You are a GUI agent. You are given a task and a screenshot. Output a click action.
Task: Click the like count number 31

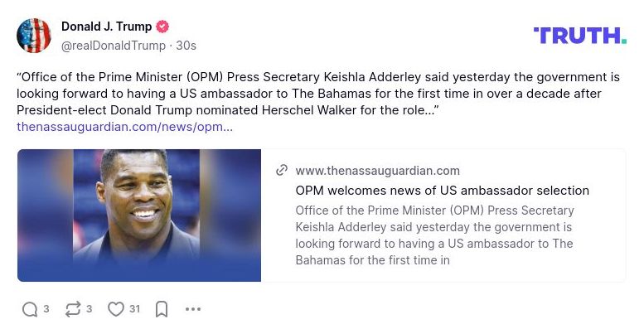click(x=134, y=309)
